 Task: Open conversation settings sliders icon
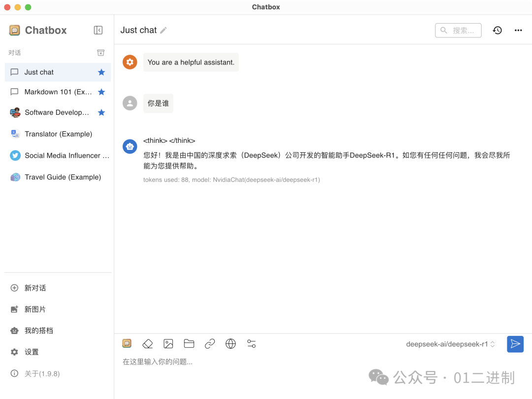(x=251, y=344)
